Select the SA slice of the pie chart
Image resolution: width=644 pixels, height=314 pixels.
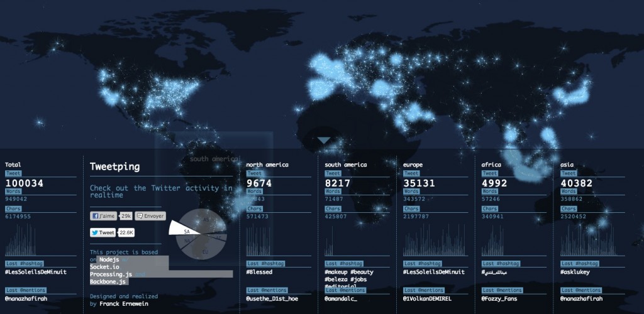pos(185,229)
